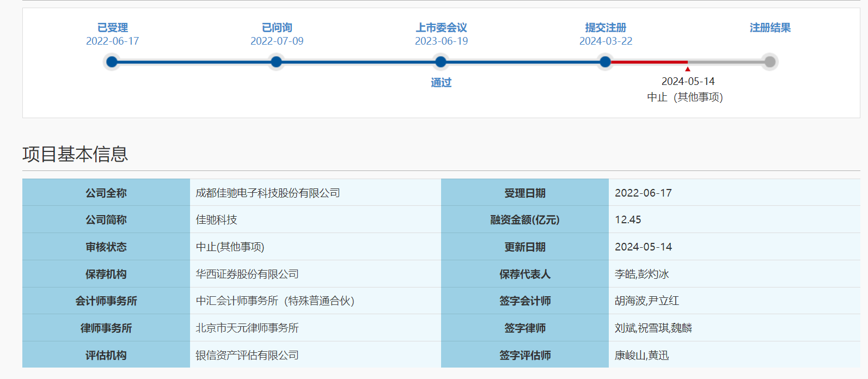Open the 通过 result link

pos(441,83)
